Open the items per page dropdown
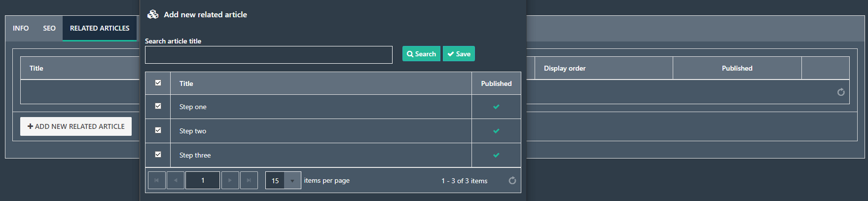This screenshot has width=868, height=201. (x=292, y=181)
